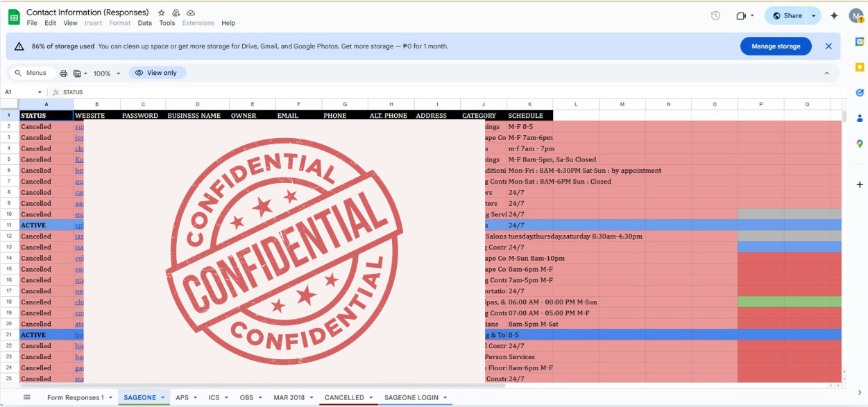The width and height of the screenshot is (868, 407).
Task: Start a Meet call camera icon
Action: click(x=741, y=16)
